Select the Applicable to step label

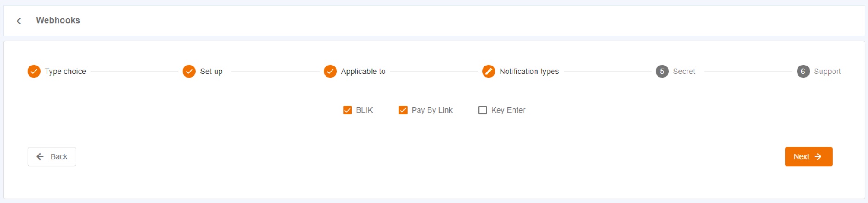pos(363,72)
